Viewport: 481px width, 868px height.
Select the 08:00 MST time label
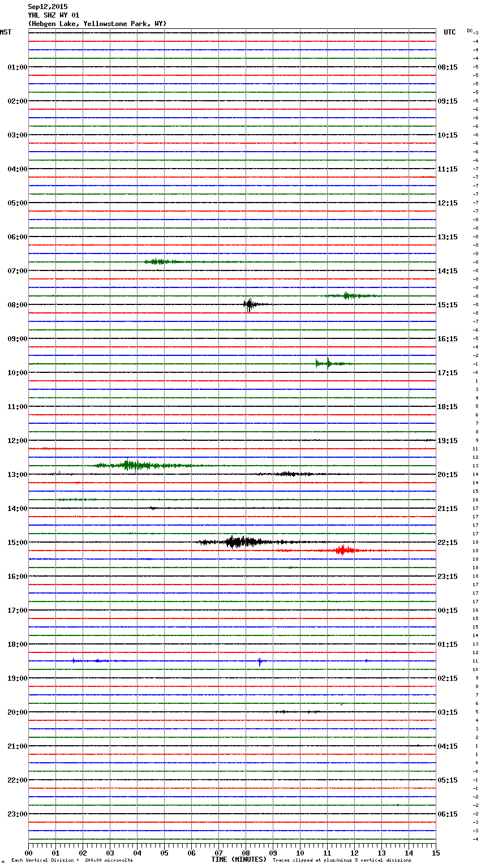[x=18, y=305]
